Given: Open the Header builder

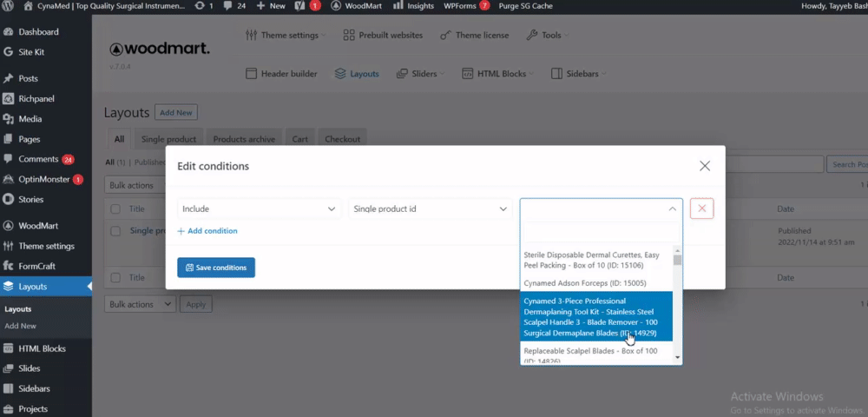Looking at the screenshot, I should coord(281,74).
